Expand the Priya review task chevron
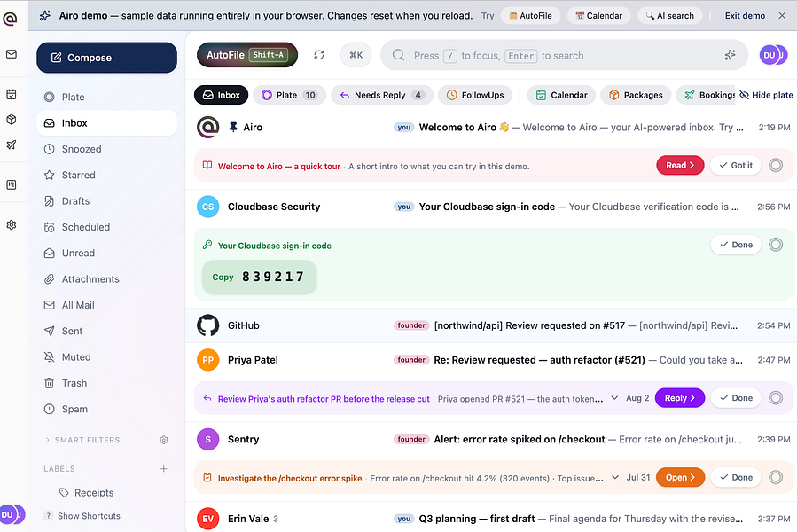Image resolution: width=797 pixels, height=532 pixels. [x=614, y=398]
